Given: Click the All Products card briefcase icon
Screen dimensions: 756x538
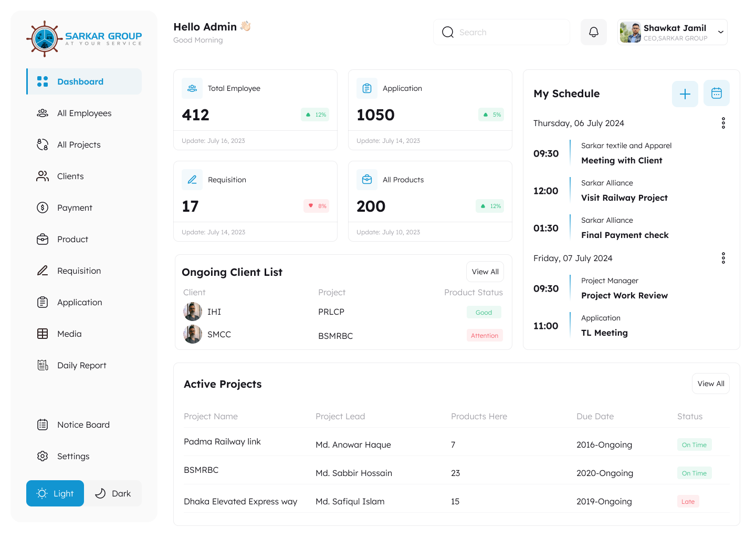Looking at the screenshot, I should coord(367,180).
